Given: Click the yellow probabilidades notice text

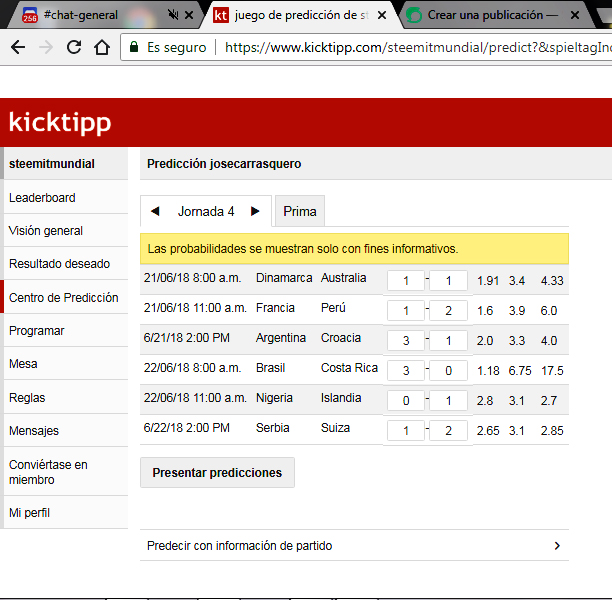Looking at the screenshot, I should pyautogui.click(x=303, y=249).
